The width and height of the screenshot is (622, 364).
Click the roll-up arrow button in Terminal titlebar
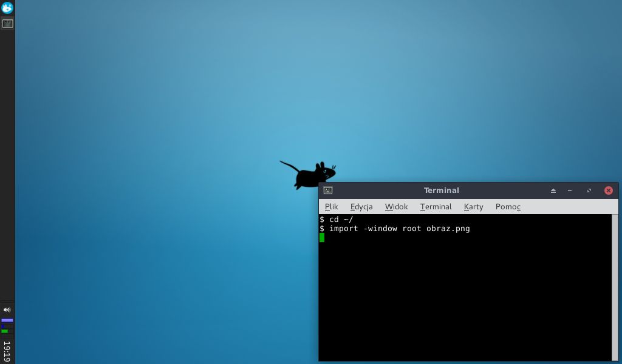553,190
